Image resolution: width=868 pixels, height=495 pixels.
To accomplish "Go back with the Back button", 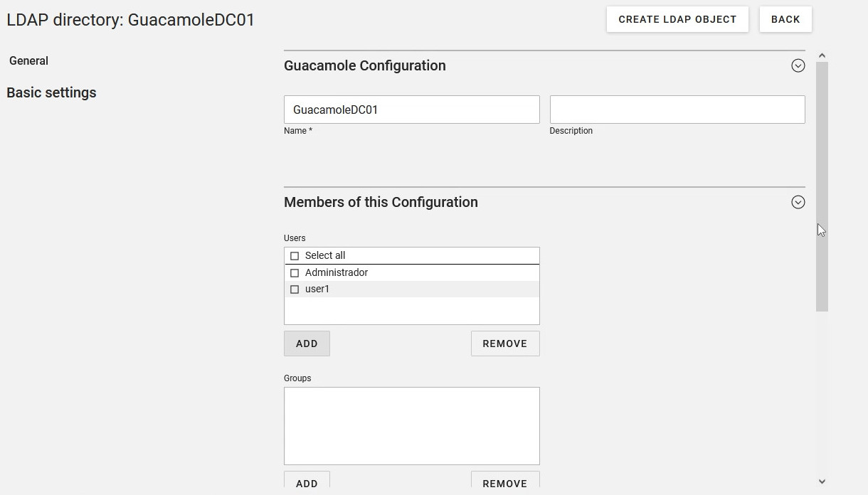I will click(x=785, y=19).
